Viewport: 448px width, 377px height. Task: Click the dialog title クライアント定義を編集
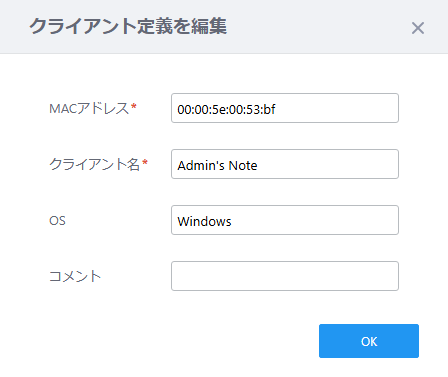(x=128, y=26)
